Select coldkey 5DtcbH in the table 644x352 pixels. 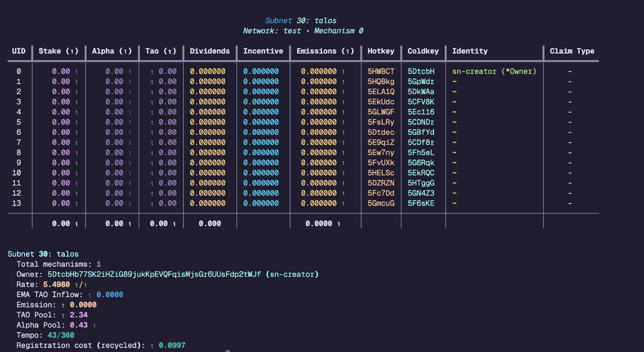[421, 72]
